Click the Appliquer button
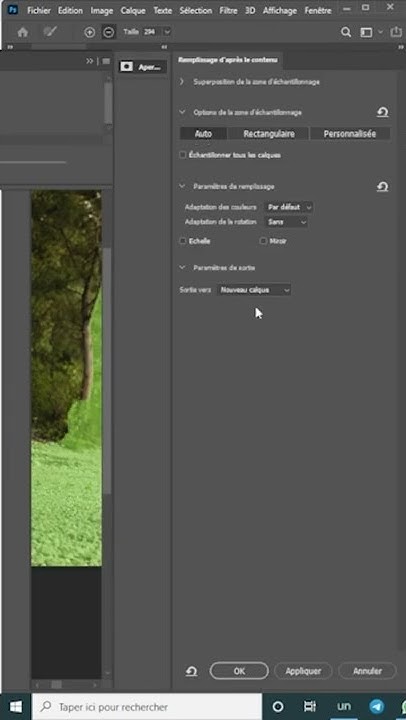 pos(303,671)
